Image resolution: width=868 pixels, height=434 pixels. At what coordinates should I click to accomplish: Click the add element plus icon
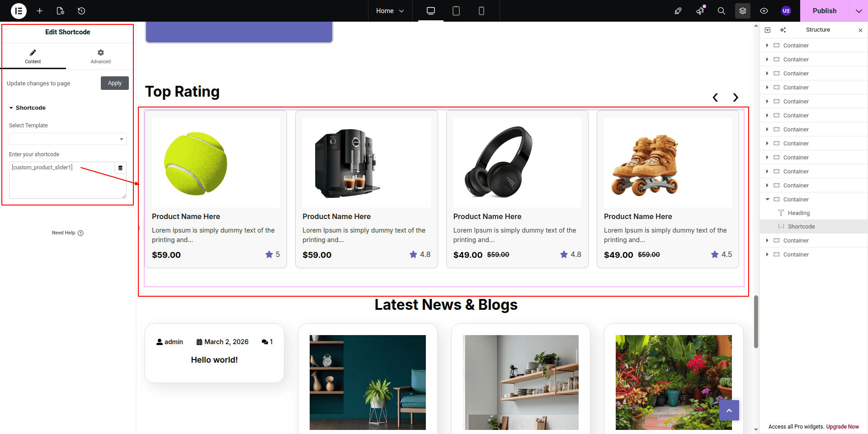pyautogui.click(x=40, y=11)
